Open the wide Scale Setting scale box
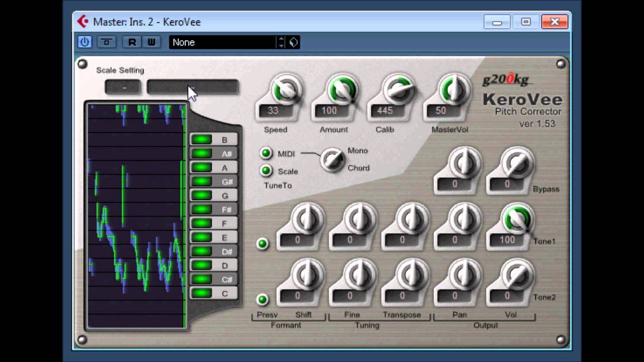 pyautogui.click(x=193, y=87)
